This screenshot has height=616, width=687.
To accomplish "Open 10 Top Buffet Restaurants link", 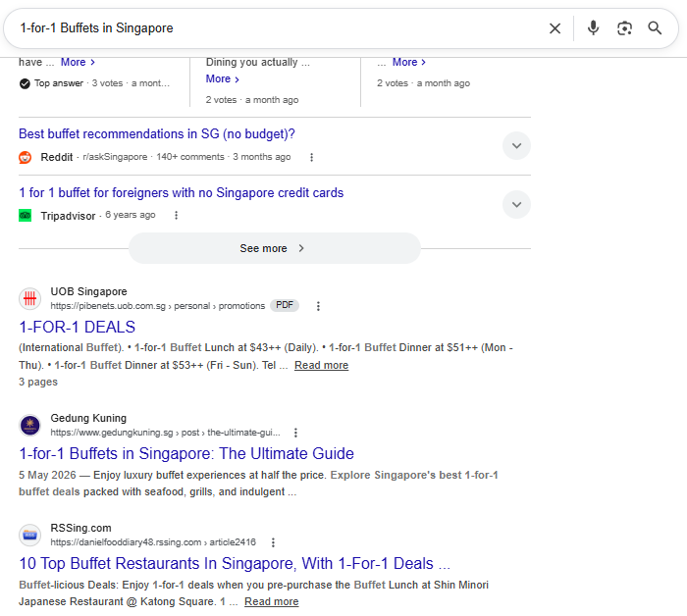I will click(x=235, y=563).
